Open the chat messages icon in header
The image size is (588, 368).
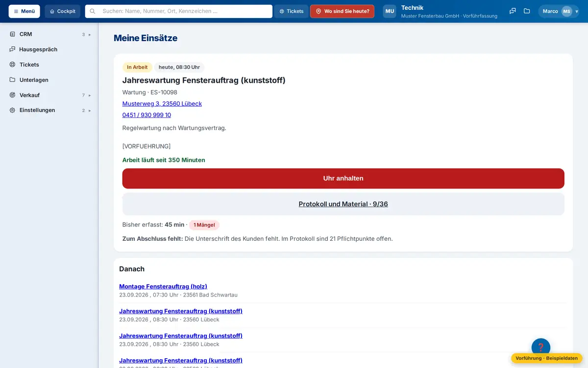click(513, 11)
